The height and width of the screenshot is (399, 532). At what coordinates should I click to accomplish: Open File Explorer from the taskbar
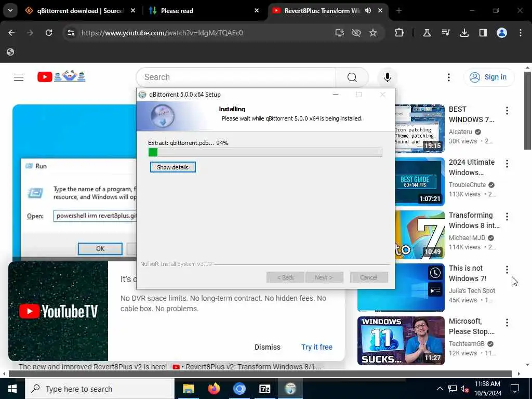point(188,389)
